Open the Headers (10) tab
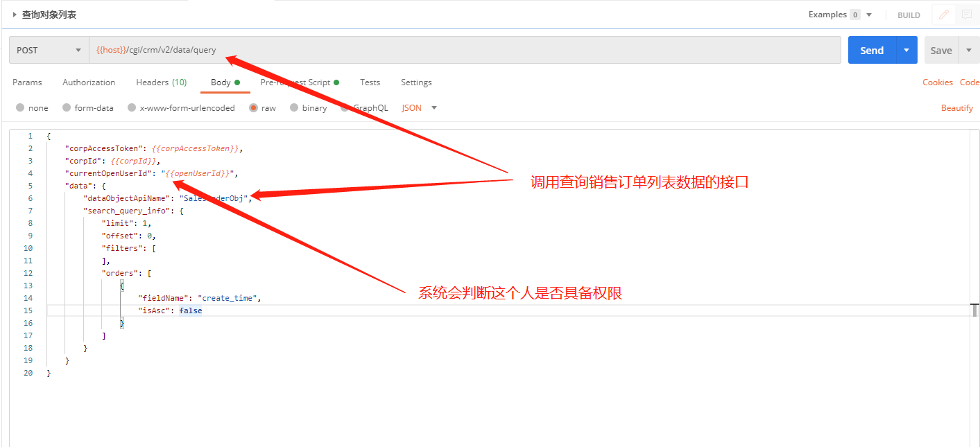This screenshot has width=980, height=447. [x=161, y=82]
